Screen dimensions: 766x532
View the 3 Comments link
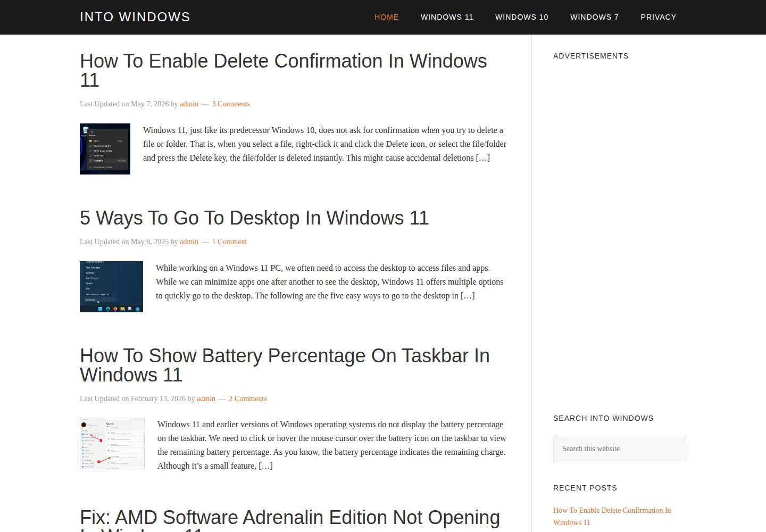point(231,104)
